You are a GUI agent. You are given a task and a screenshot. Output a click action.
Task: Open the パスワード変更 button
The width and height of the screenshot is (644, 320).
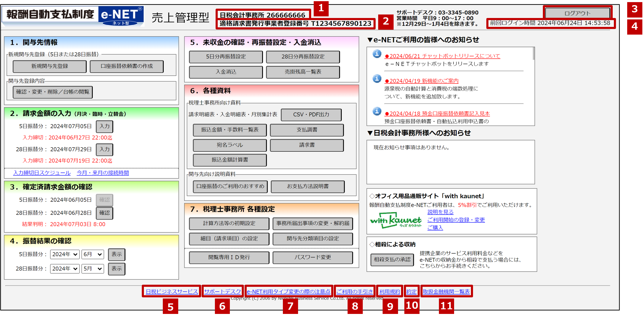(x=313, y=257)
